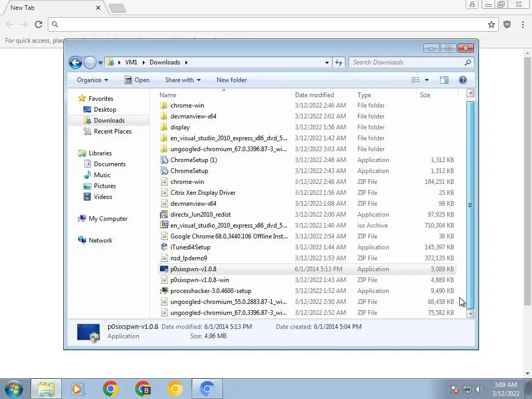Select the Google Chrome 68 Offline ZIP icon
The width and height of the screenshot is (532, 399).
tap(164, 236)
